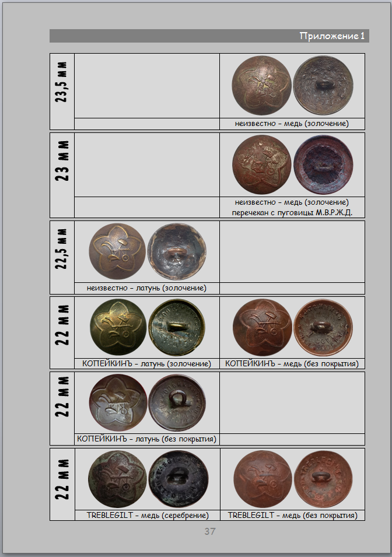Click the "Приложение 1" header text
392x557 pixels.
[x=332, y=36]
